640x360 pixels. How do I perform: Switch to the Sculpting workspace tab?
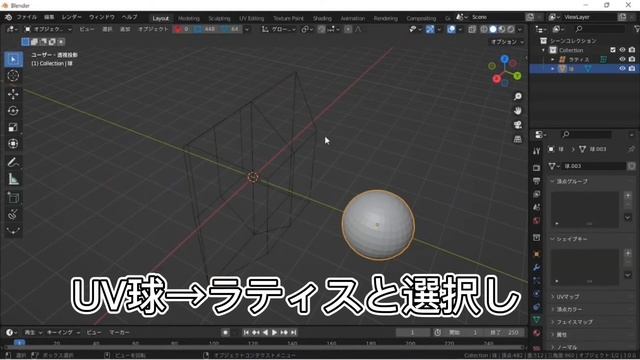[219, 18]
